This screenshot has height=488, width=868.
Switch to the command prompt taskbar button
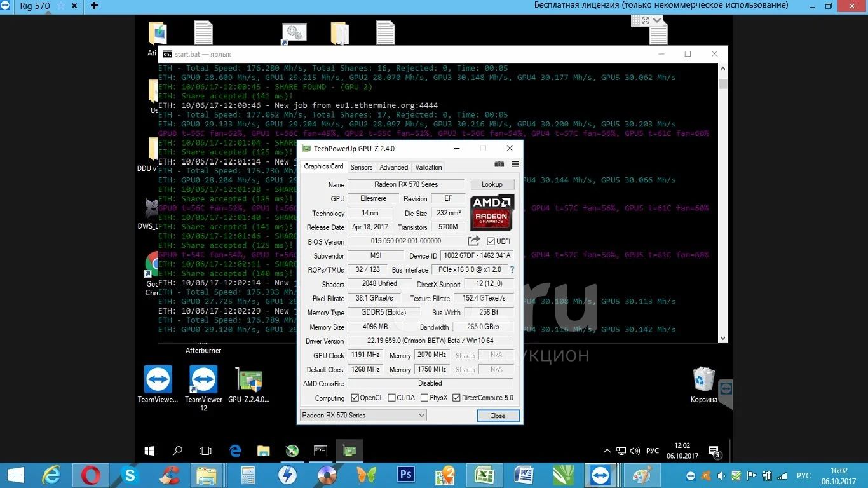(320, 451)
